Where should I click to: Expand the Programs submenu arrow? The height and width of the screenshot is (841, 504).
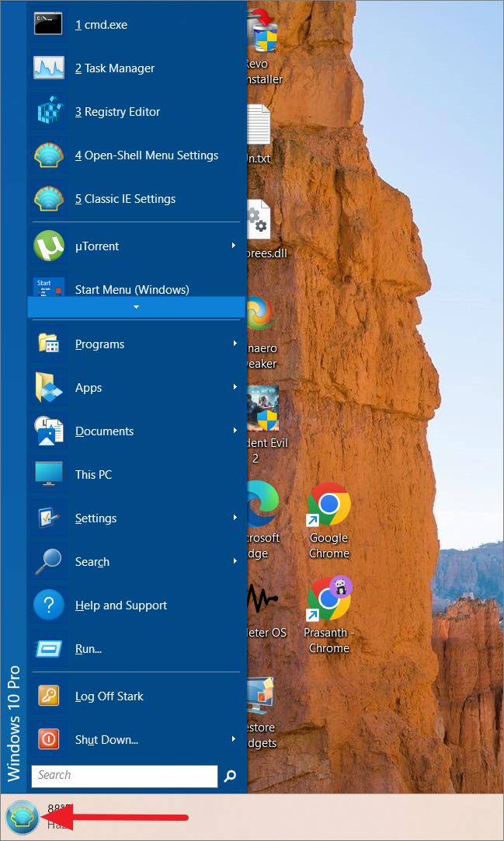pos(234,344)
